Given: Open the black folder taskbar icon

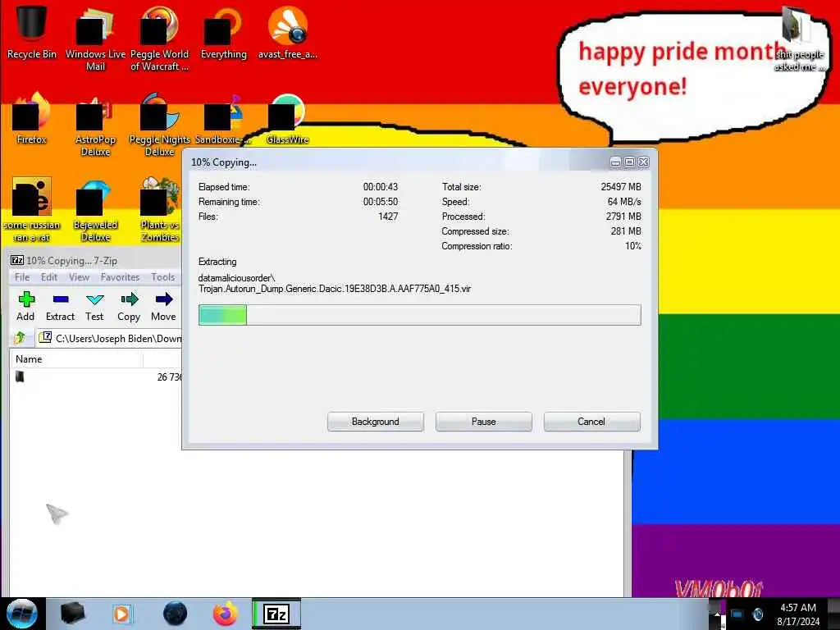Looking at the screenshot, I should 72,614.
